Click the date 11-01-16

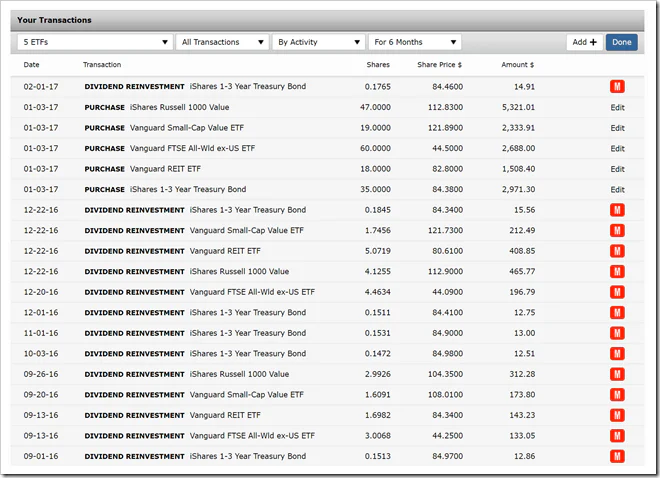tap(41, 333)
